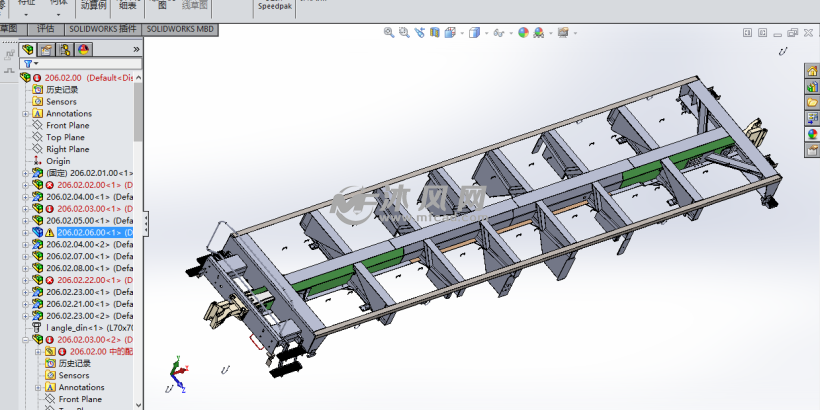Open View Orientation dropdown arrow
820x410 pixels.
tap(462, 33)
